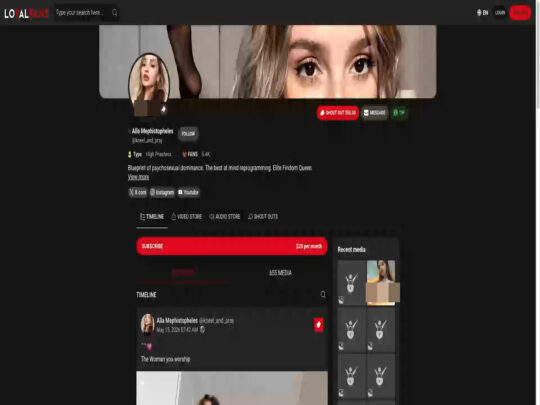Select the 655 Media tab
This screenshot has width=540, height=405.
click(280, 273)
